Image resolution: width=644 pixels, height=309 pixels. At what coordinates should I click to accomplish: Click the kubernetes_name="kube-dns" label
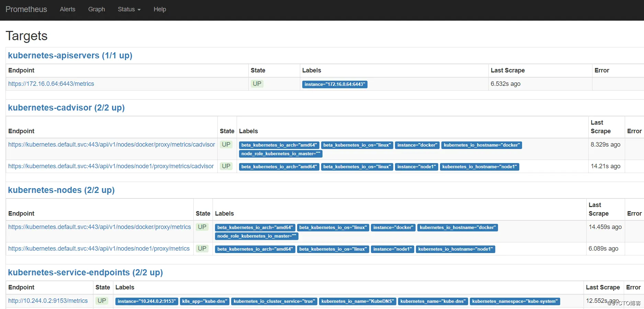[x=433, y=301]
